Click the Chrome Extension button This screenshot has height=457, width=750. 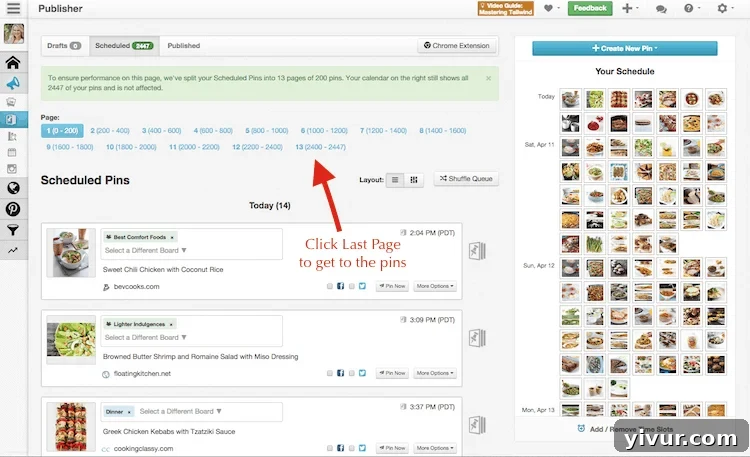457,46
